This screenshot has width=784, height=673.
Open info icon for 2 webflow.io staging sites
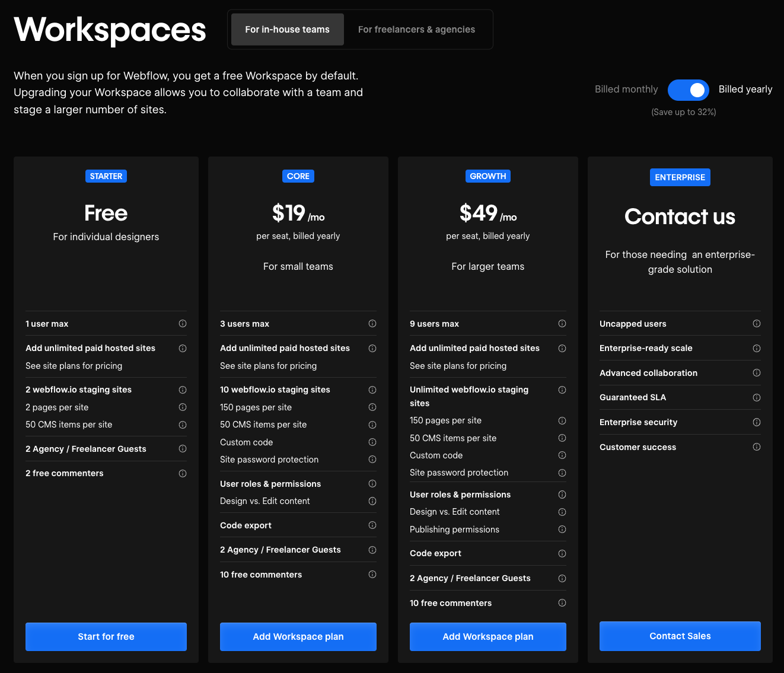point(183,390)
